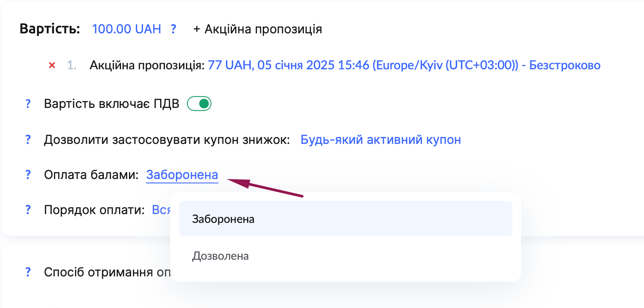Disable the Вартість включає ПДВ switch
Viewport: 644px width, 308px height.
coord(199,104)
